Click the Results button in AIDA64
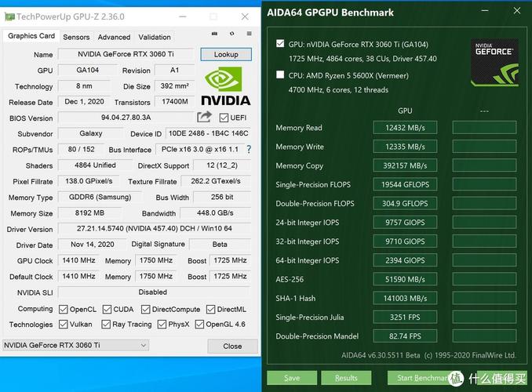The image size is (532, 392). (346, 378)
